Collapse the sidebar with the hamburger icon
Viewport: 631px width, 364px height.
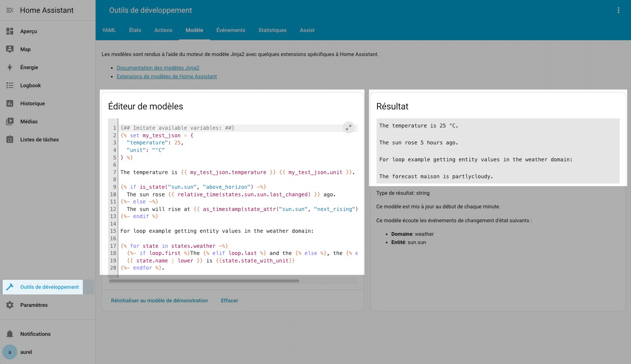[10, 10]
